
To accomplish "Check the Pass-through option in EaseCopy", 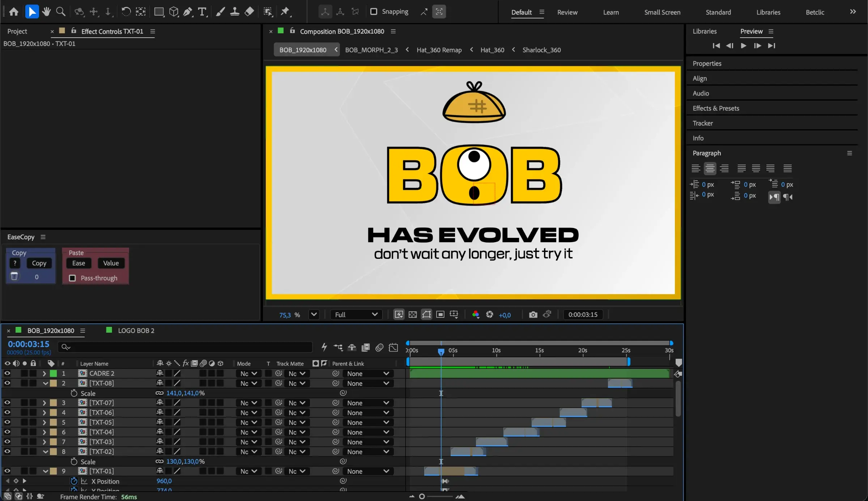I will pyautogui.click(x=72, y=278).
